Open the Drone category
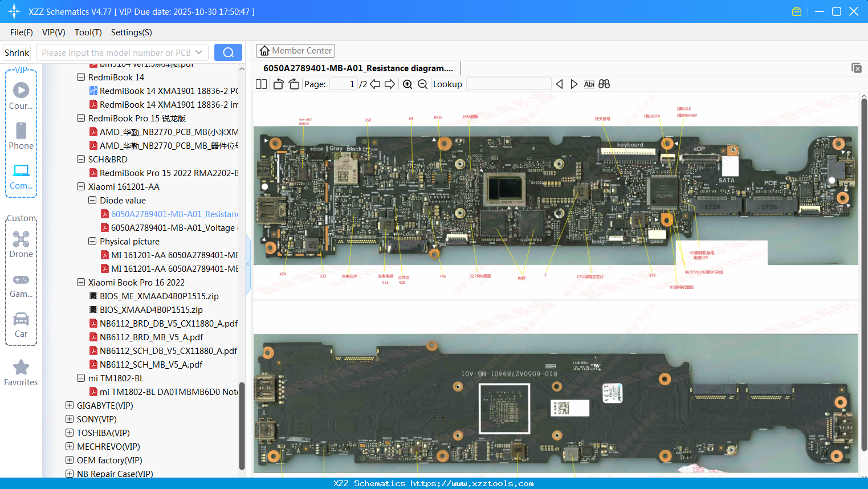Screen dimensions: 868x489 point(21,244)
